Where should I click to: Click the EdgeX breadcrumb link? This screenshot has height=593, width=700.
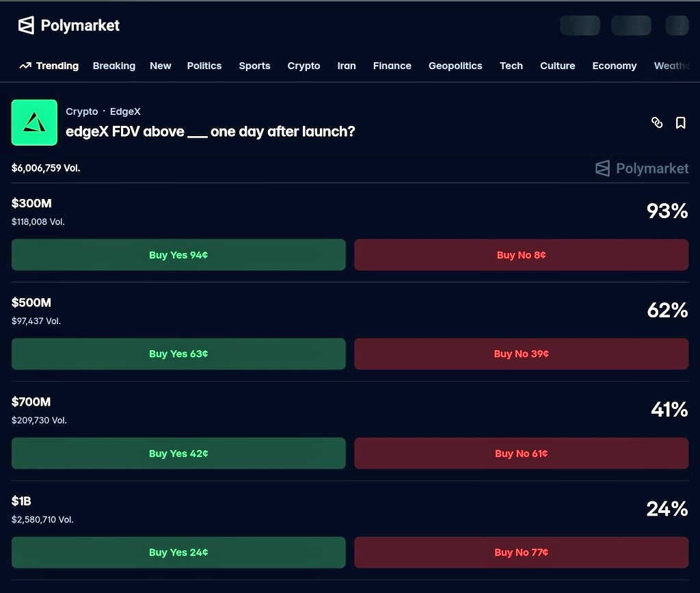click(125, 111)
